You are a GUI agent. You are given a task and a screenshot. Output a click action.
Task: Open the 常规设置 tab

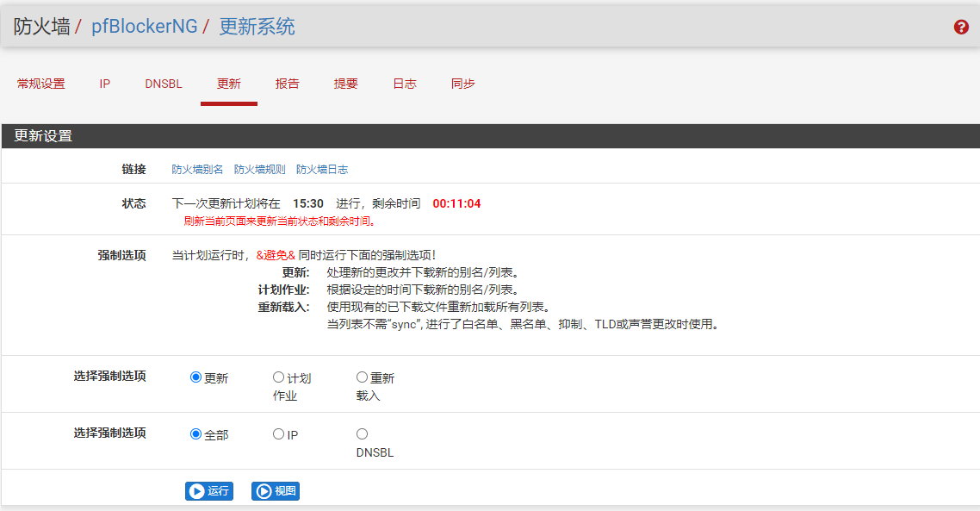(41, 84)
